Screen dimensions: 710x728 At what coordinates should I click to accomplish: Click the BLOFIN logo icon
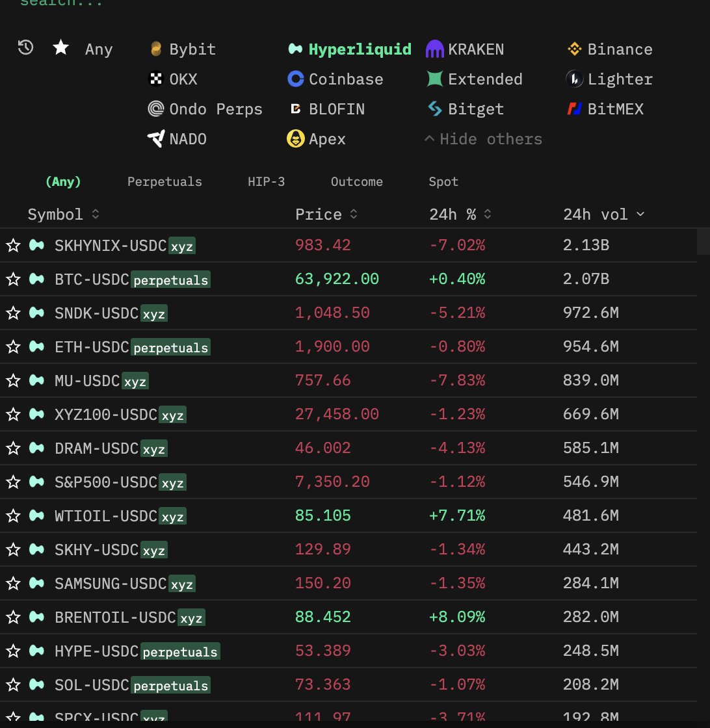[295, 109]
